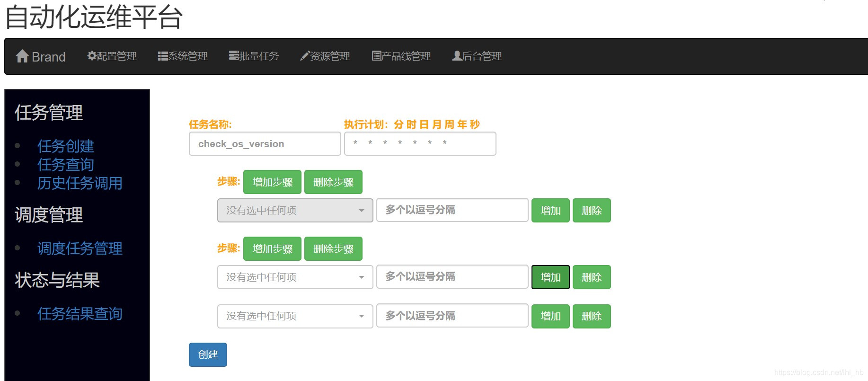This screenshot has height=381, width=868.
Task: Click 删除步骤 in the second step
Action: pos(333,248)
